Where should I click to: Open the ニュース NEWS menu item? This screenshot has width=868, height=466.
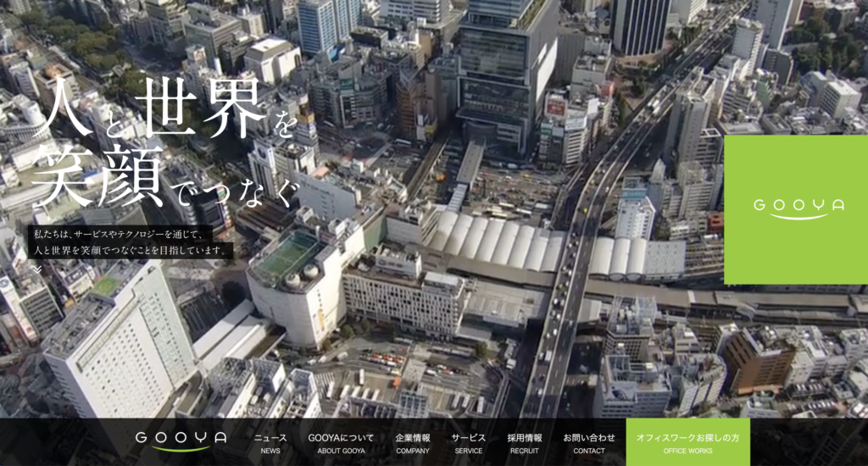tap(270, 443)
